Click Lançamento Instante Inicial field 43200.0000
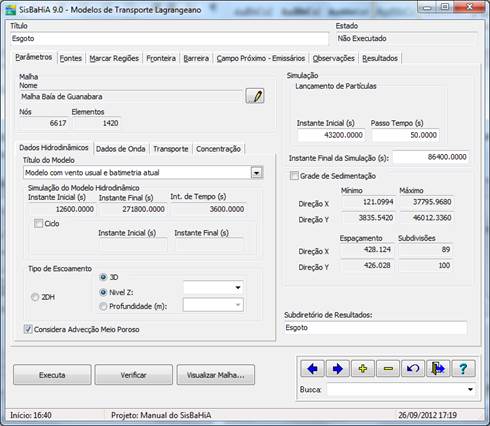Viewport: 490px width, 426px height. (331, 135)
